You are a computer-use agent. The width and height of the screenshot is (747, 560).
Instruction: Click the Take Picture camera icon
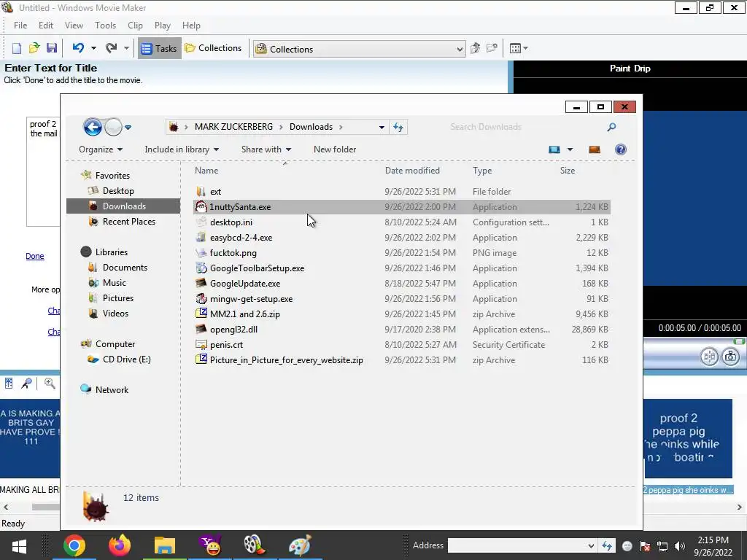click(730, 357)
